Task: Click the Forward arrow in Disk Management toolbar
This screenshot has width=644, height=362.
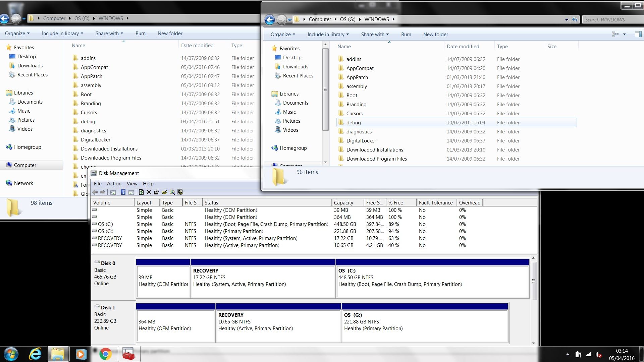Action: 103,192
